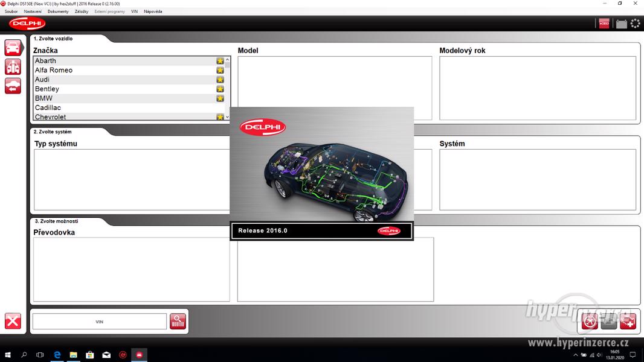Click the red OBD icon in header
The height and width of the screenshot is (362, 644).
[604, 24]
